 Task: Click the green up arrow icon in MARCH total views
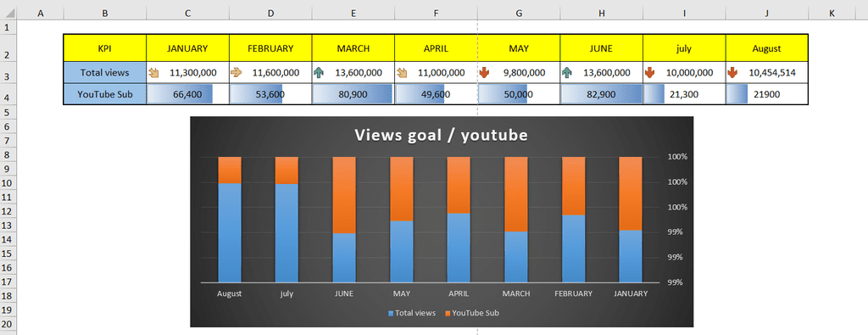point(319,73)
